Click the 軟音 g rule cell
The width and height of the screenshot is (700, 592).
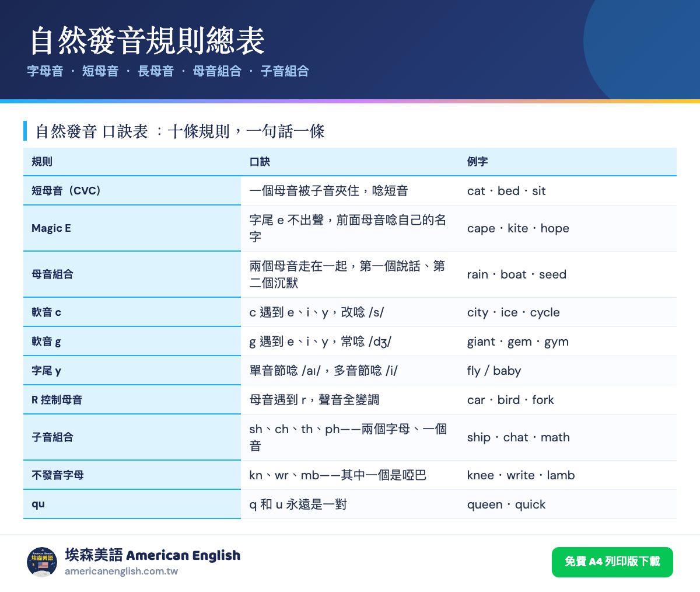132,342
